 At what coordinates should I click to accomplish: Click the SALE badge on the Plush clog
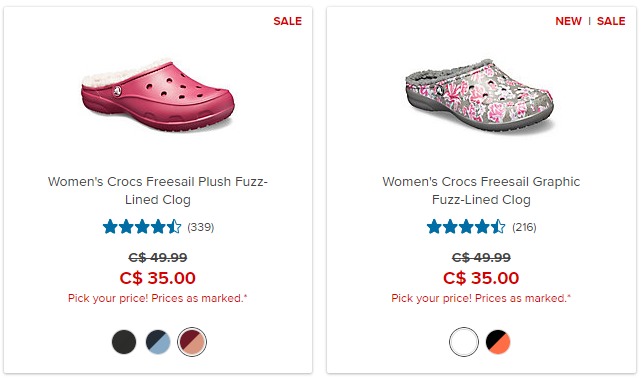(x=287, y=21)
